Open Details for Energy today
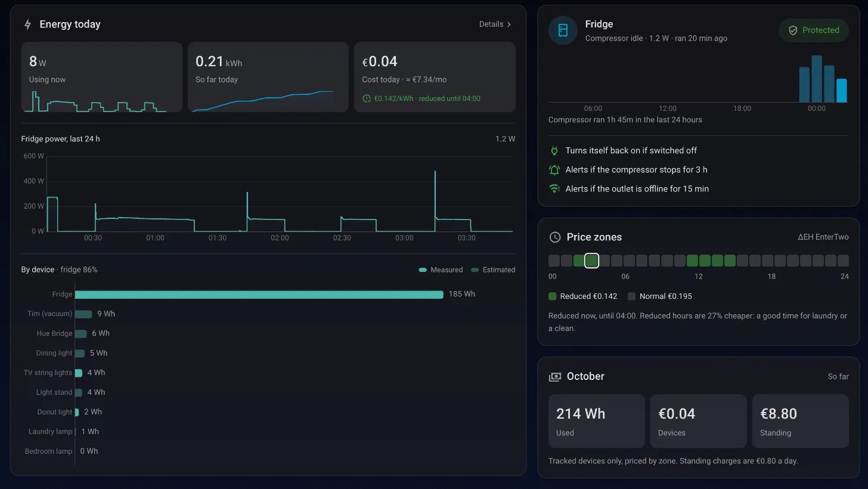The height and width of the screenshot is (489, 868). pyautogui.click(x=495, y=24)
